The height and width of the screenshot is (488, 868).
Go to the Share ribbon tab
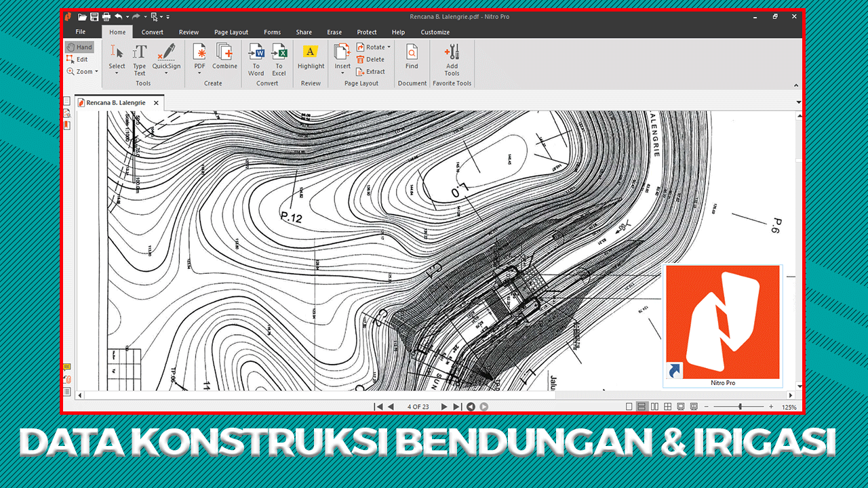(304, 32)
